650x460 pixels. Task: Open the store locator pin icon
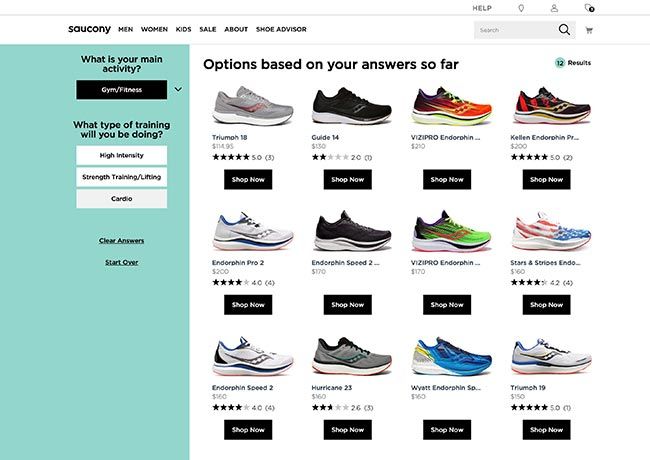pos(521,8)
